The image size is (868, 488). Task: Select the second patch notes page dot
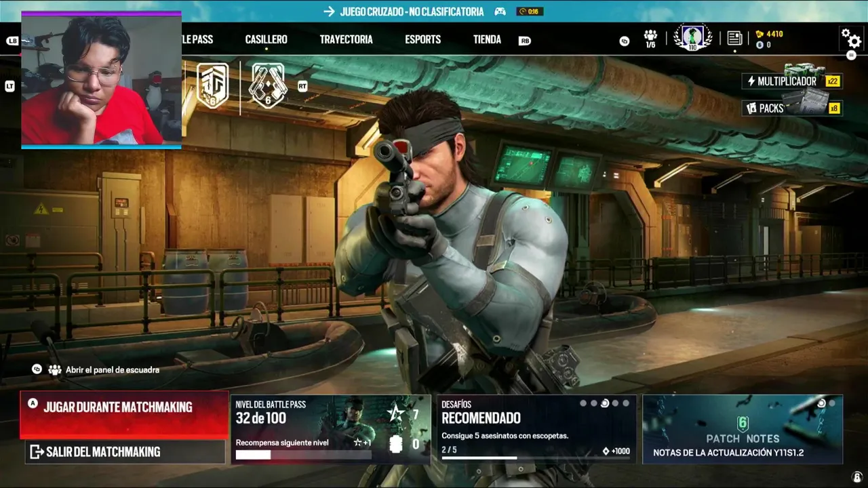832,403
